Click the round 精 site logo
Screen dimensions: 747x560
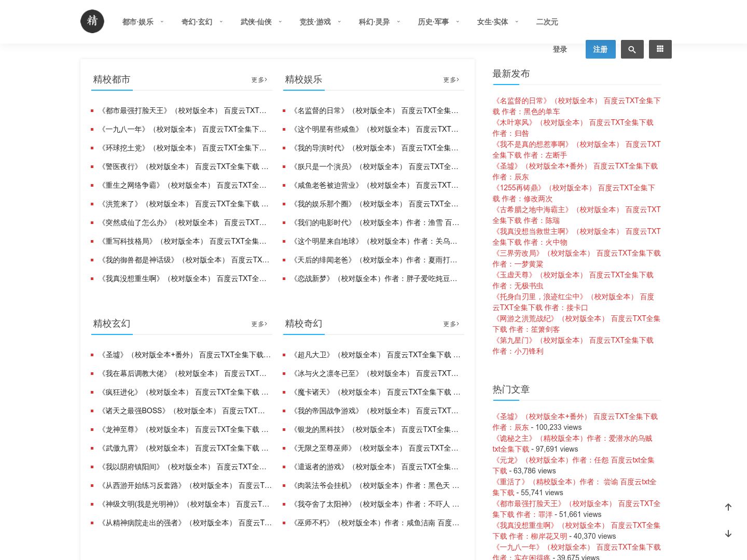[x=92, y=21]
